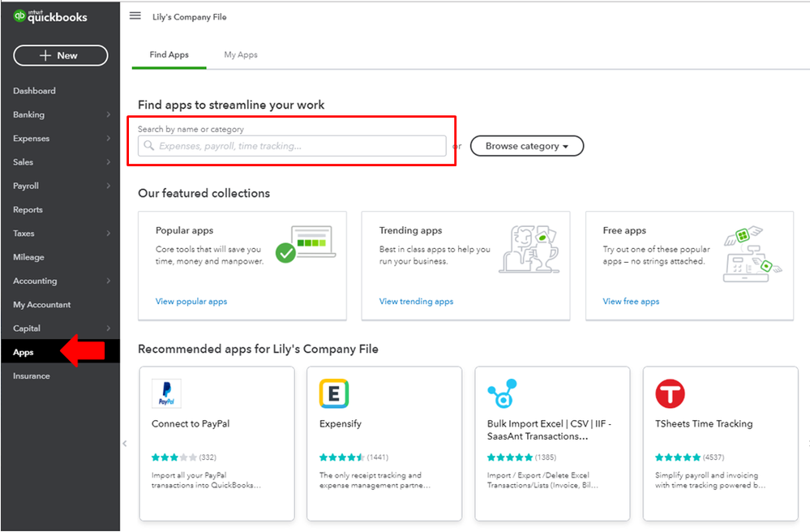The width and height of the screenshot is (810, 532).
Task: Click the New button
Action: click(61, 56)
